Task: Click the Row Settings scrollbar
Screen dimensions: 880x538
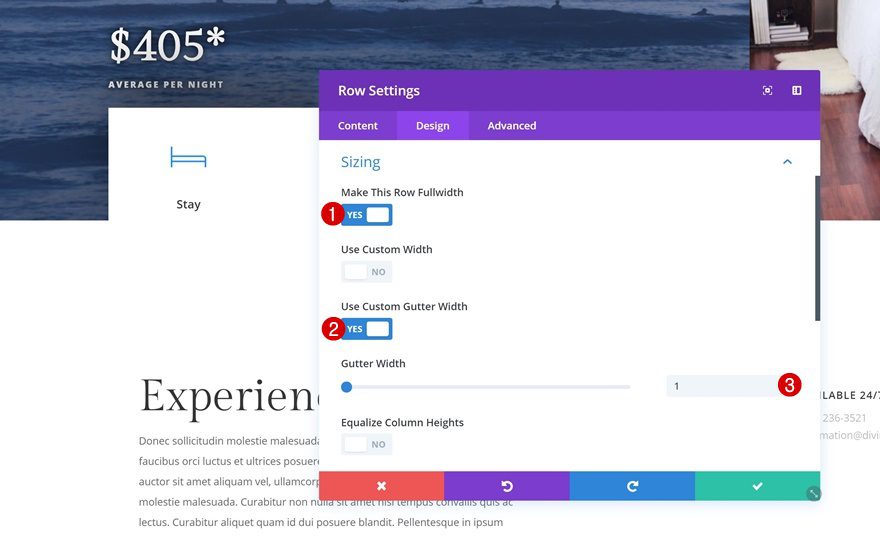Action: [x=817, y=250]
